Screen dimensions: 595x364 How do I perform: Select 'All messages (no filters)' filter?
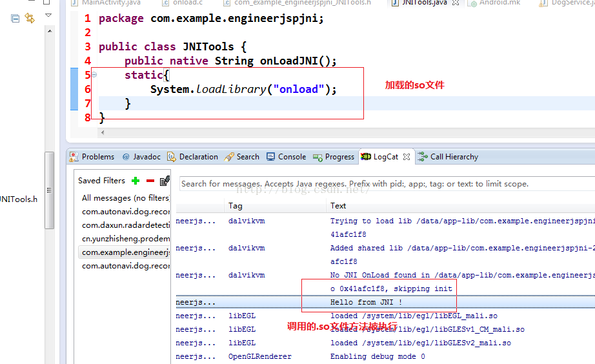[125, 198]
